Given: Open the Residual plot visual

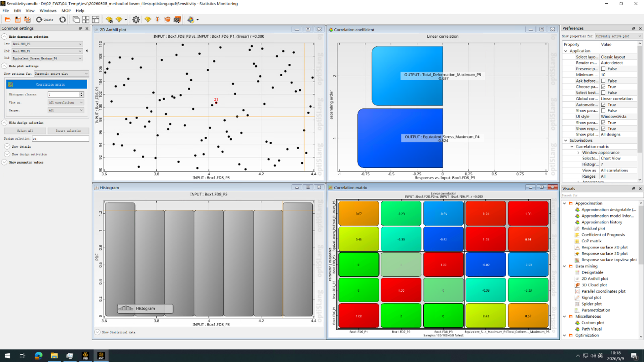Looking at the screenshot, I should click(x=593, y=228).
